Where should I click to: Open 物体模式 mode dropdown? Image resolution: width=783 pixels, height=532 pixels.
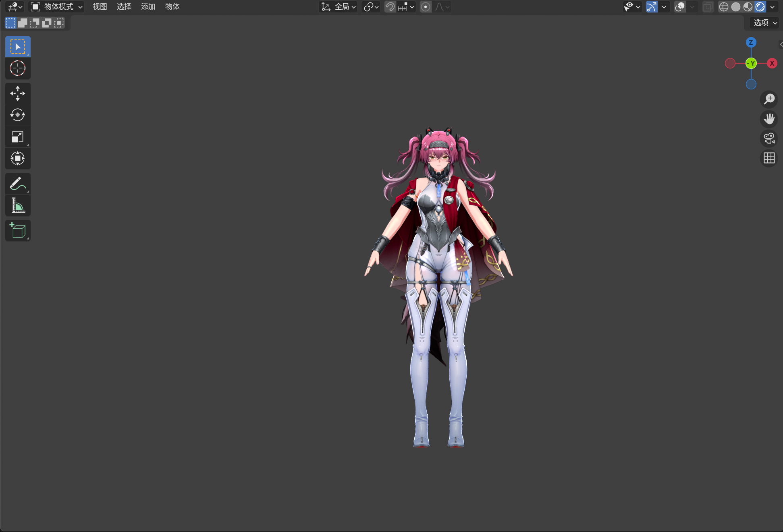57,7
